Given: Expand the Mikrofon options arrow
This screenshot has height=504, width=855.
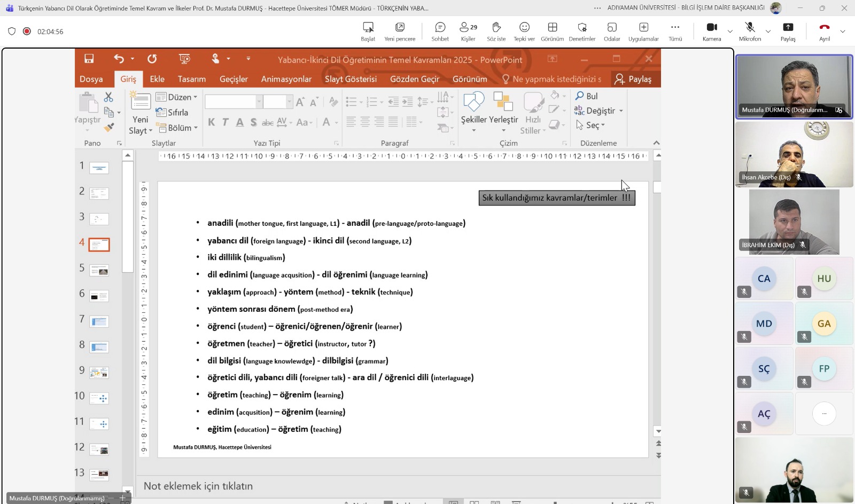Looking at the screenshot, I should [768, 31].
